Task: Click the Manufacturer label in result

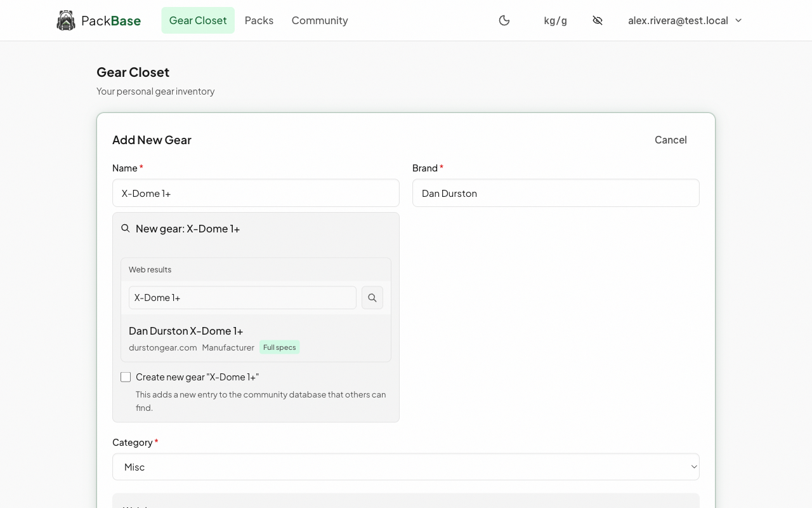Action: (228, 347)
